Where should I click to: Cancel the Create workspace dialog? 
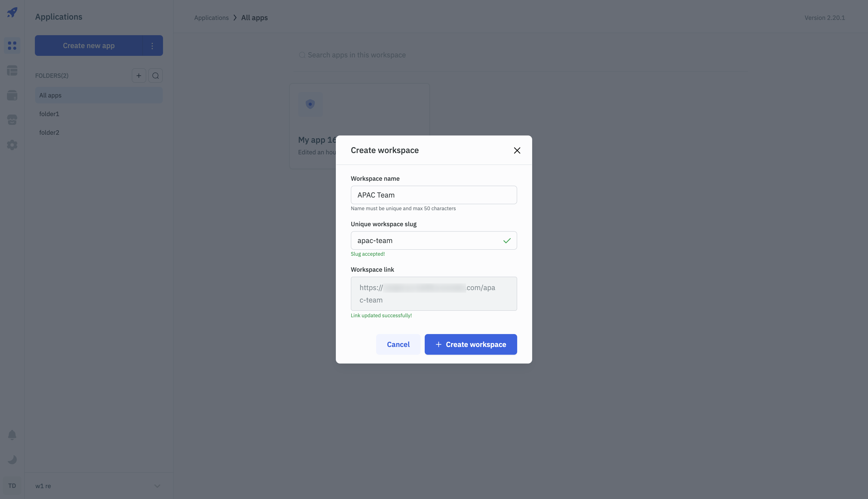coord(398,344)
